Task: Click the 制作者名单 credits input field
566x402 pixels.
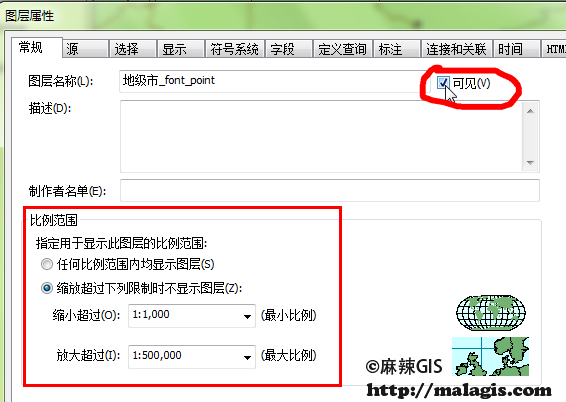Action: tap(330, 190)
